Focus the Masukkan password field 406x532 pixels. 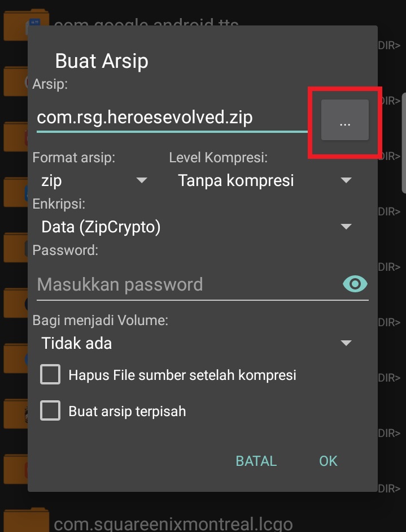[x=189, y=284]
